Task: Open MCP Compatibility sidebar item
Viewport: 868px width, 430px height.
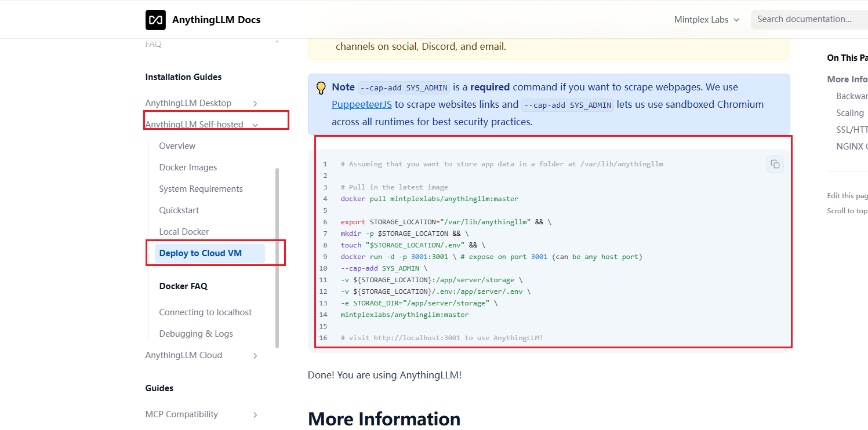Action: click(x=181, y=414)
